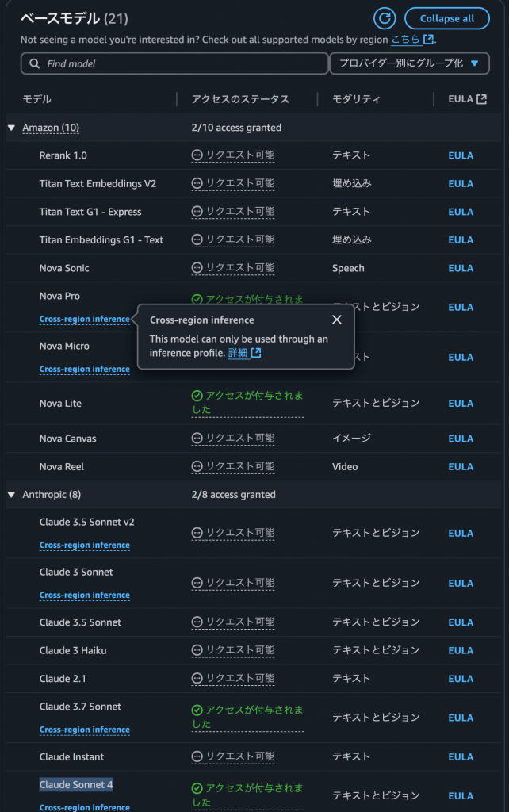This screenshot has height=812, width=509.
Task: Open EULA for Claude 2.1
Action: click(461, 679)
